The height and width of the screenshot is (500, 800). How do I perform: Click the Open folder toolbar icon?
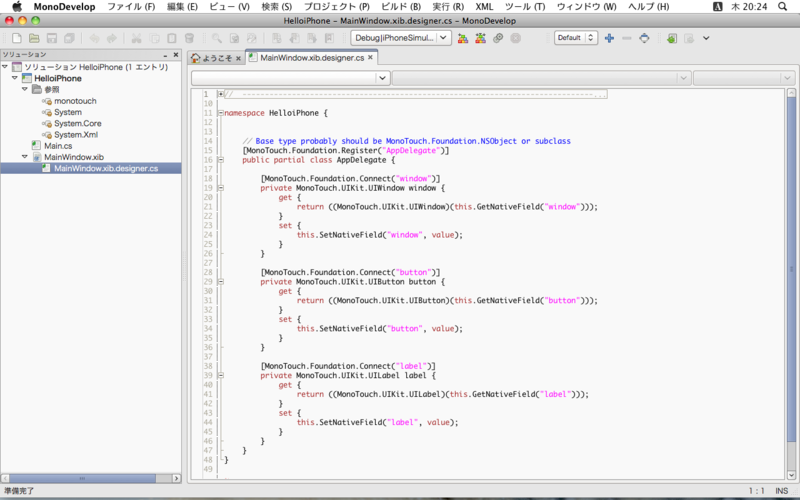(x=34, y=38)
